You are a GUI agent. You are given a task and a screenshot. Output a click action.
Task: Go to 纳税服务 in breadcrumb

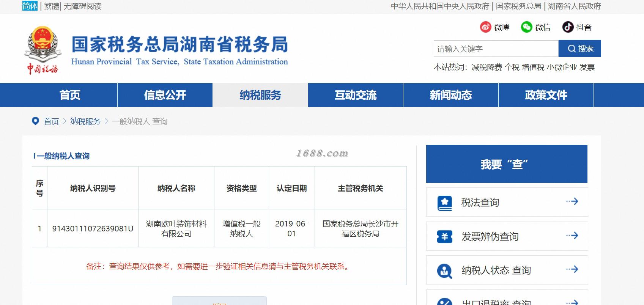[85, 121]
